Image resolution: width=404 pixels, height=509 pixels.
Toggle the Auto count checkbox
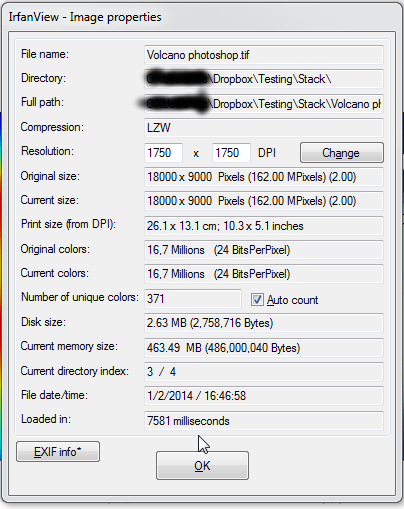(257, 299)
